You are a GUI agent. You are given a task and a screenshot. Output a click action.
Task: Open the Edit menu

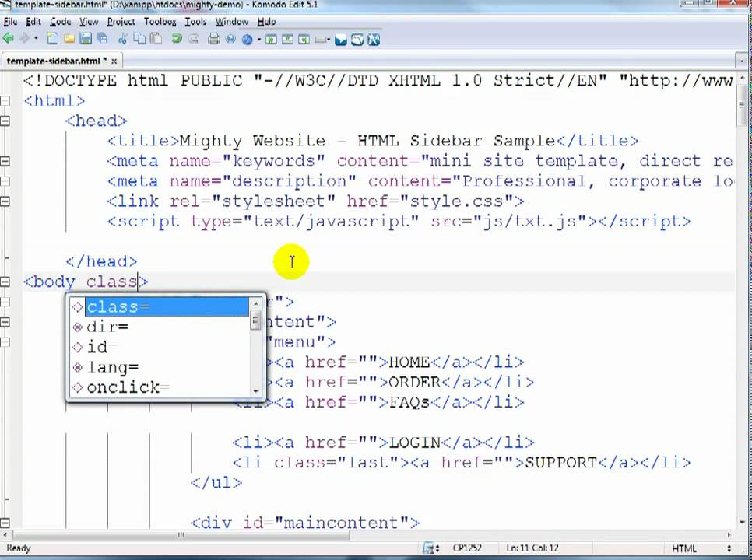point(33,22)
